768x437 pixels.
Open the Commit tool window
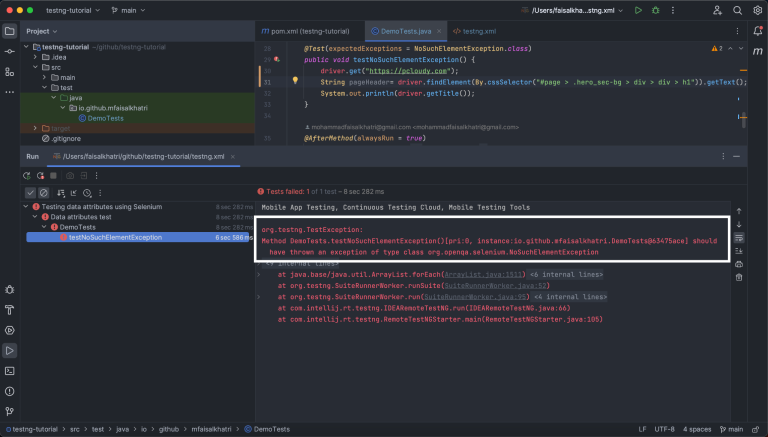pyautogui.click(x=10, y=51)
